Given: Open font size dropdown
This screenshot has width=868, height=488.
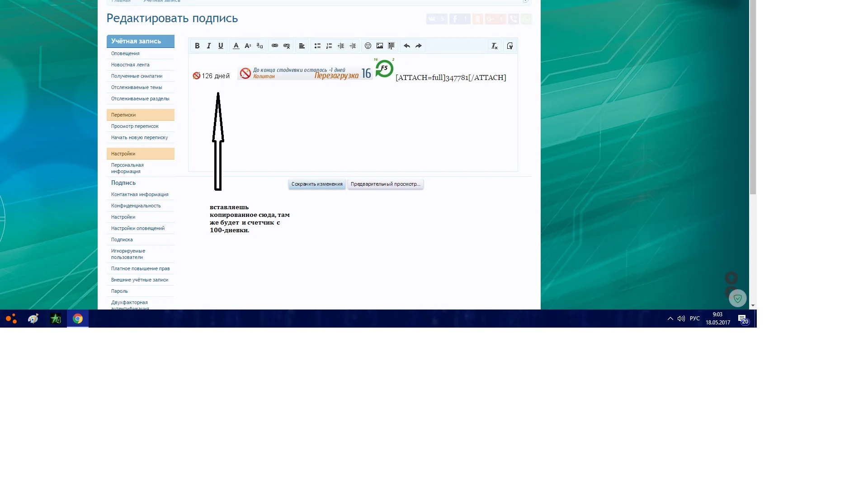Looking at the screenshot, I should point(248,46).
